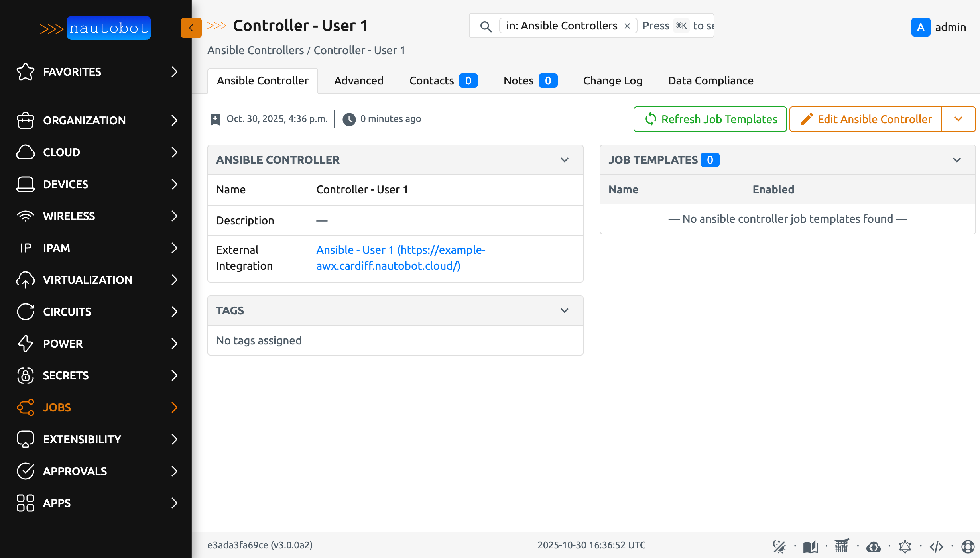Open the Change Log tab

point(612,81)
